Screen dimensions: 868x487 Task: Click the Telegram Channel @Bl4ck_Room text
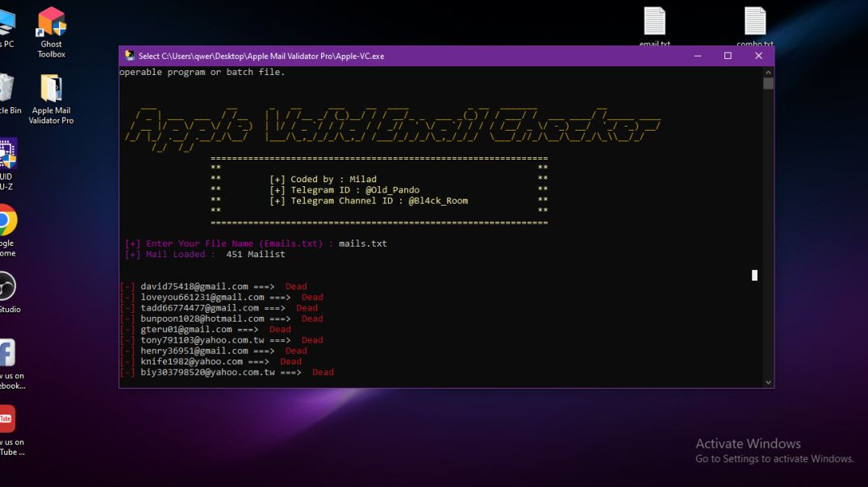(x=369, y=200)
